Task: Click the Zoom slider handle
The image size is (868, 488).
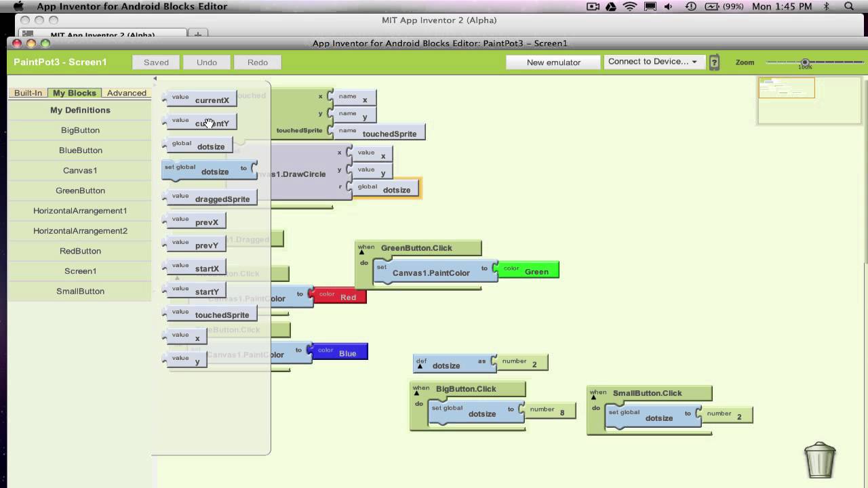Action: tap(805, 62)
